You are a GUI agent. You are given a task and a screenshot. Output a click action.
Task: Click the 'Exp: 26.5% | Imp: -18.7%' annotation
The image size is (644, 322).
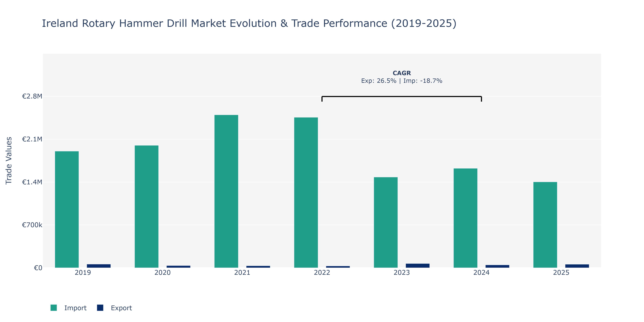(x=402, y=81)
